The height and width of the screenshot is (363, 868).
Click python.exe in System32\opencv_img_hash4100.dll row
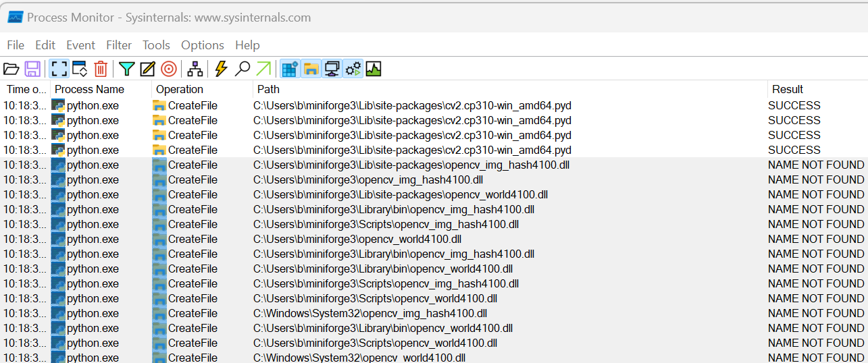tap(93, 313)
